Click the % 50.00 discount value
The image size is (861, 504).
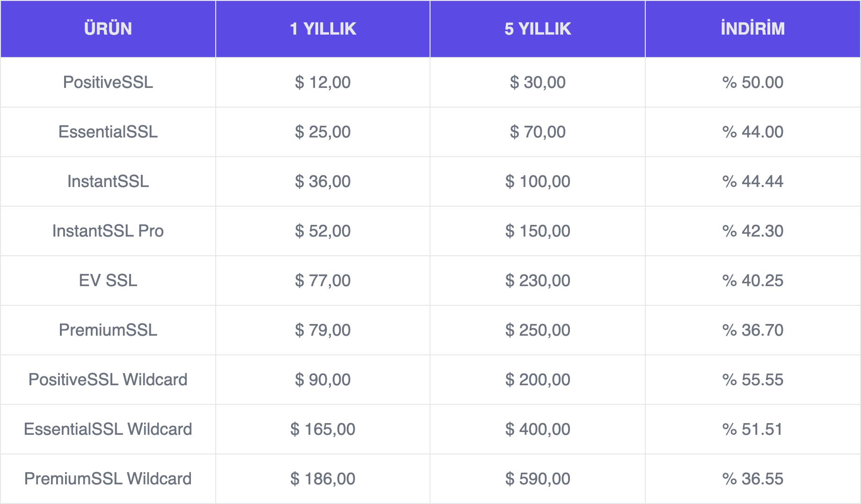click(x=753, y=82)
